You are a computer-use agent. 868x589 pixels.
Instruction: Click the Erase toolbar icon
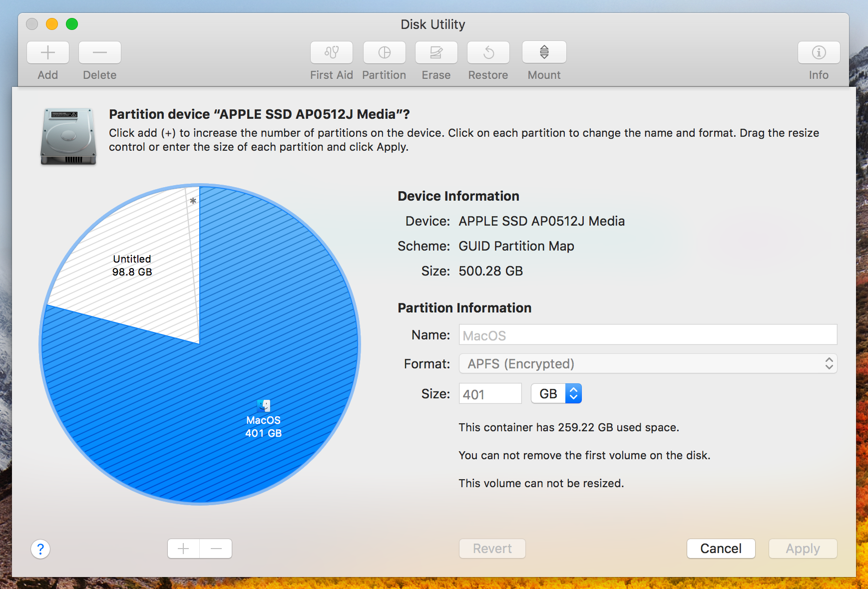pyautogui.click(x=436, y=52)
